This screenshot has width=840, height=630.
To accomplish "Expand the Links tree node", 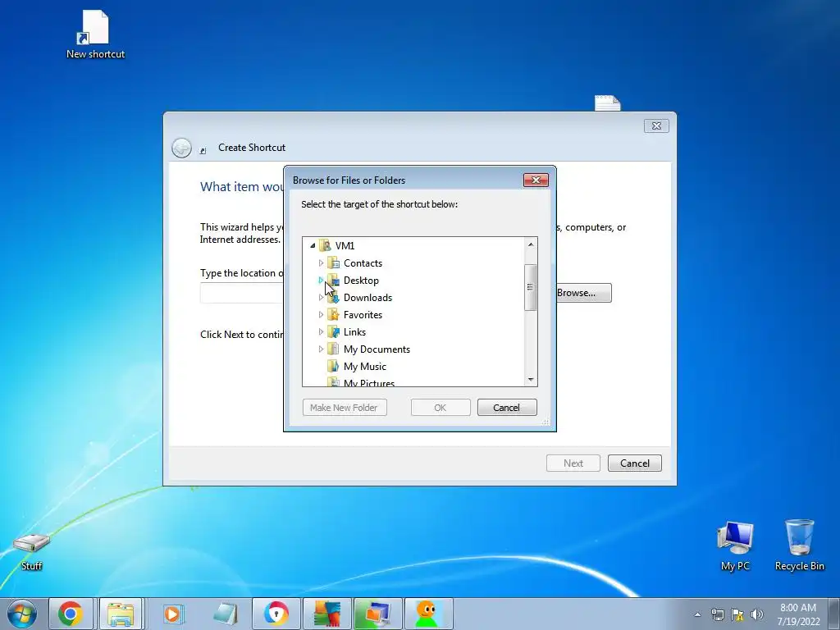I will (321, 331).
